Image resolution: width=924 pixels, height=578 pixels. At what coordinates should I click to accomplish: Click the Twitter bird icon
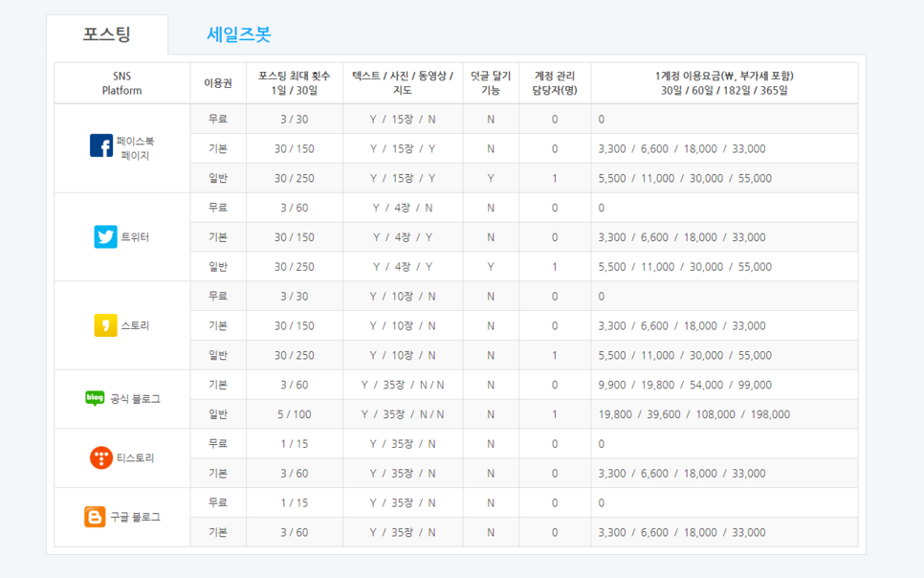click(x=105, y=237)
